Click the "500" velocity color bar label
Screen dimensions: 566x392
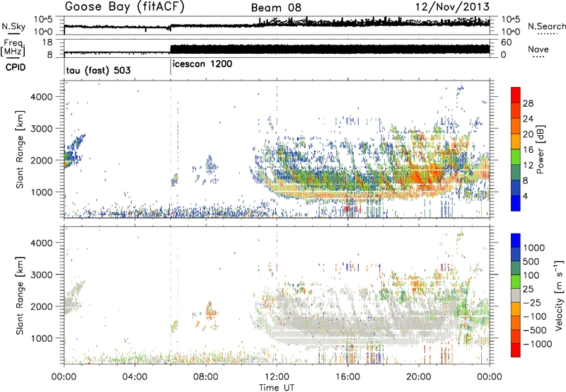531,262
